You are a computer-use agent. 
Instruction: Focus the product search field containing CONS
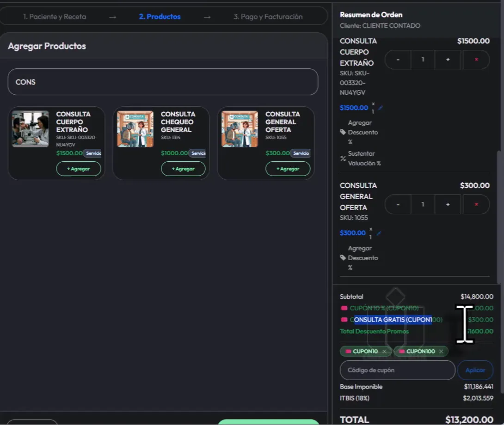[163, 82]
